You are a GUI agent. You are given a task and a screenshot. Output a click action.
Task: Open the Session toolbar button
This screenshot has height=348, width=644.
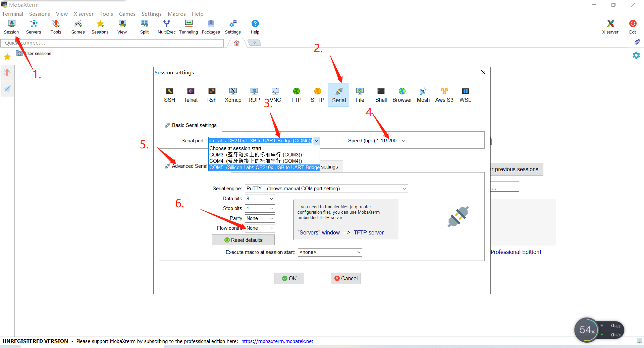tap(11, 27)
